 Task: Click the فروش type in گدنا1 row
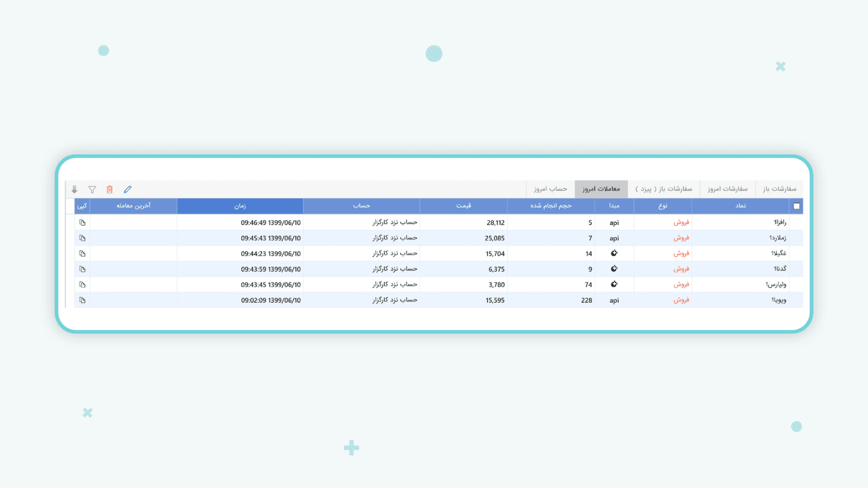[x=681, y=269]
